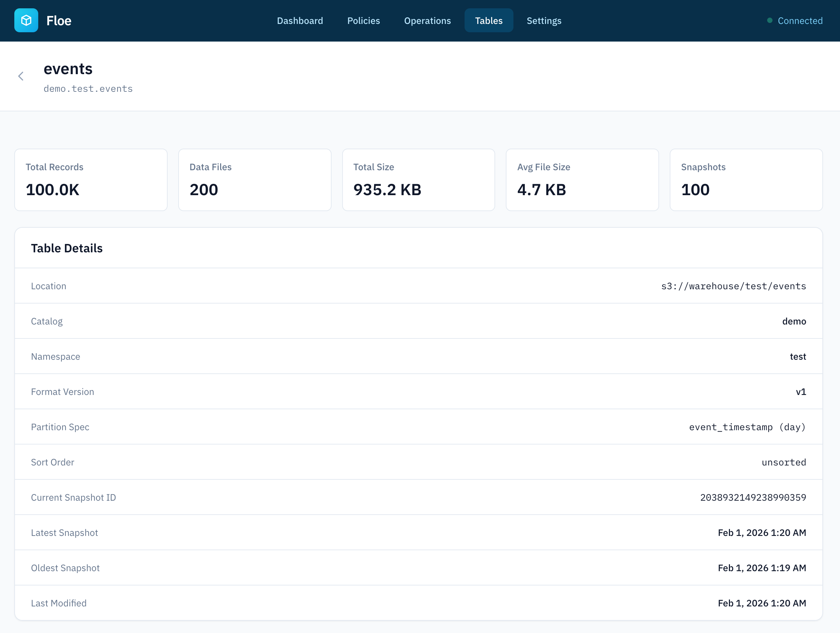Click the Current Snapshot ID number
Screen dimensions: 840x633
tap(753, 497)
